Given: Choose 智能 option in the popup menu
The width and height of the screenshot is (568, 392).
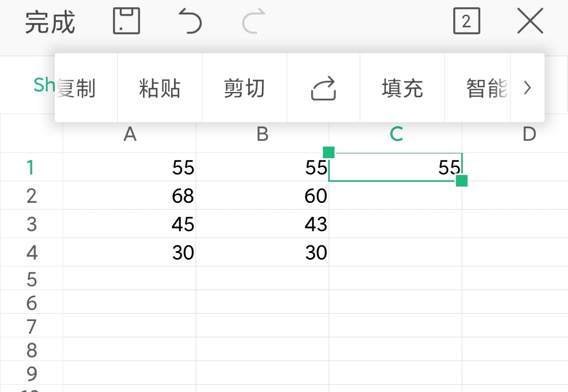Looking at the screenshot, I should tap(478, 88).
